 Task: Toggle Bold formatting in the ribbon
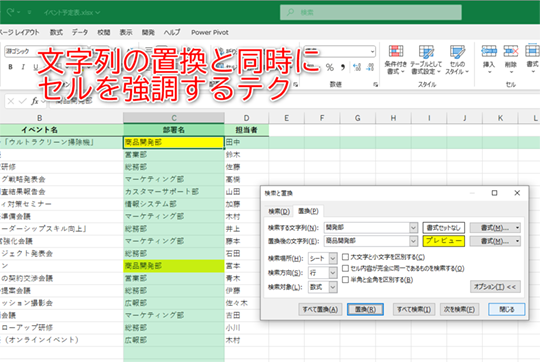[10, 67]
